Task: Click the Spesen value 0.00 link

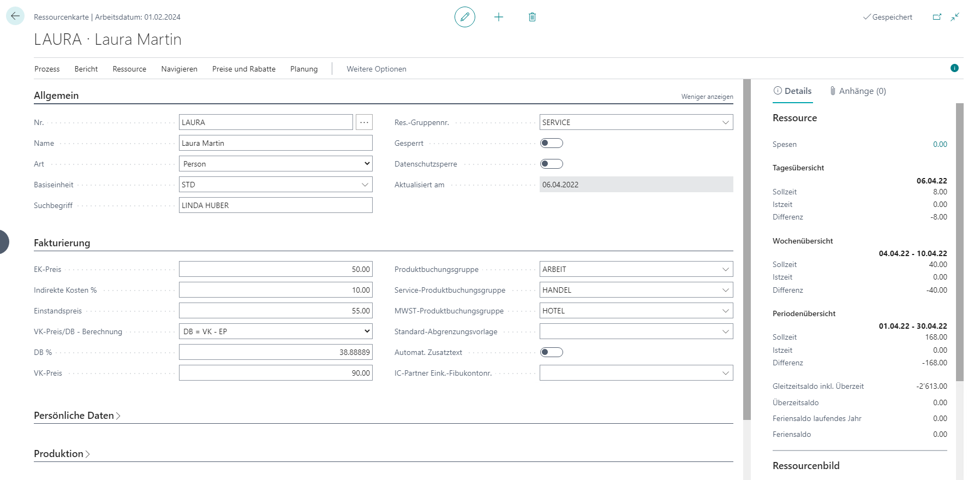Action: tap(940, 144)
